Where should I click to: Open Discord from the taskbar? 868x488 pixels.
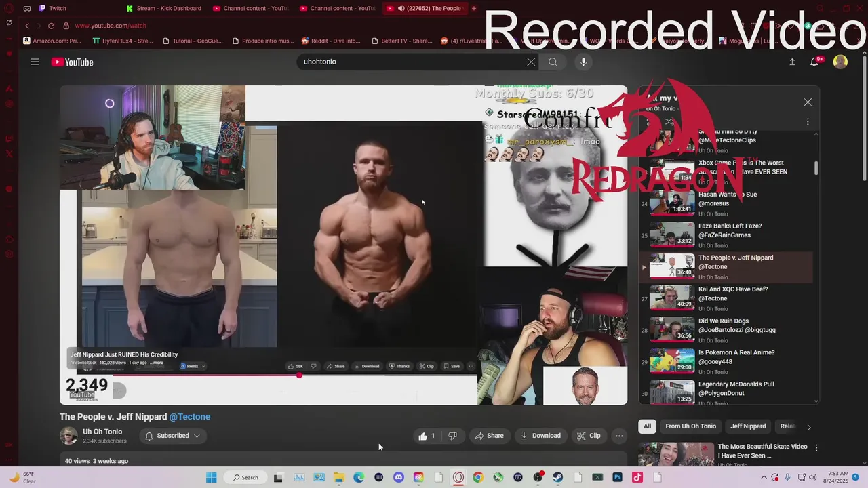399,477
